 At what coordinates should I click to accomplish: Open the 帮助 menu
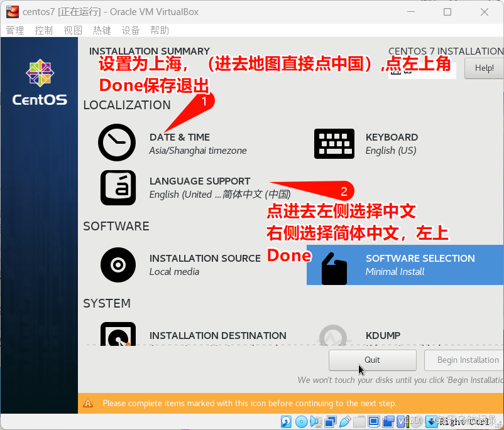[x=160, y=31]
